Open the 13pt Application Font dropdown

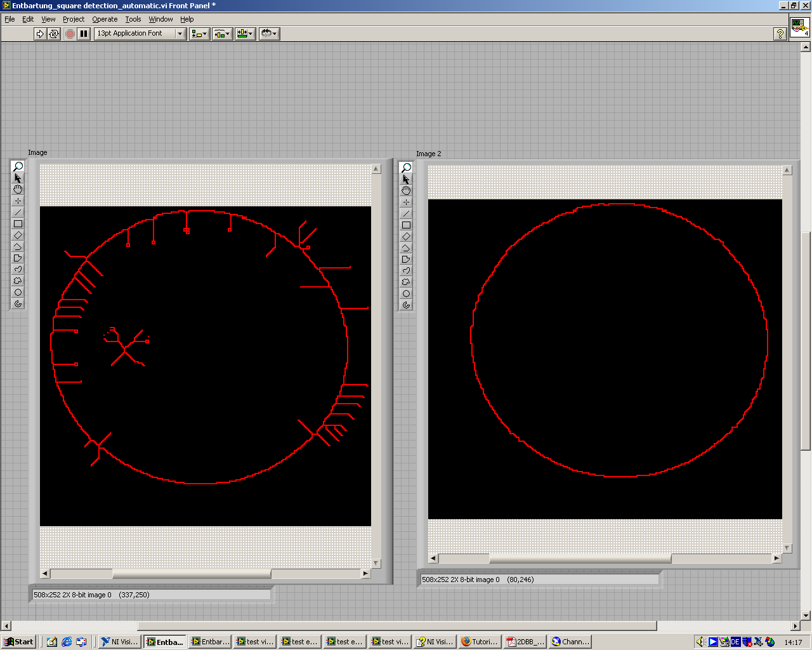[x=140, y=34]
